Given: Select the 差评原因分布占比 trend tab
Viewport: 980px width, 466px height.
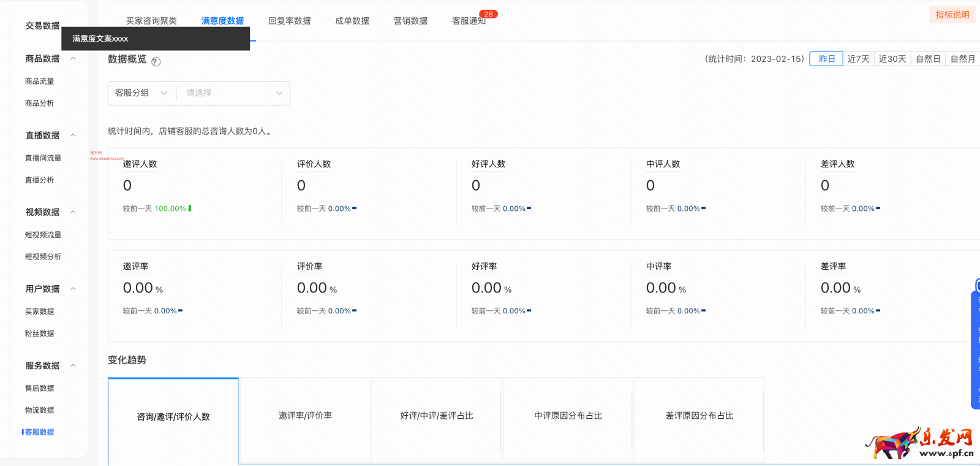Looking at the screenshot, I should pos(699,421).
